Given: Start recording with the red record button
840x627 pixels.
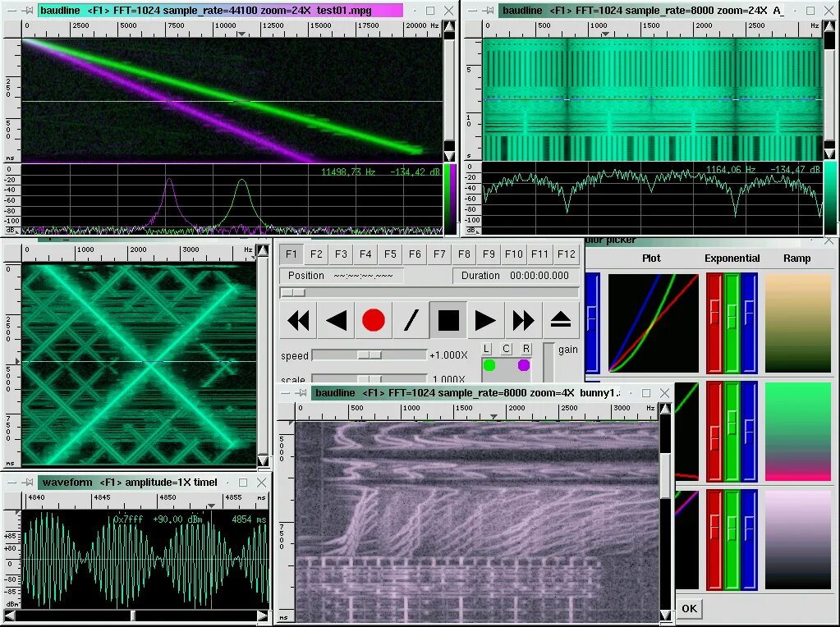Looking at the screenshot, I should point(374,321).
